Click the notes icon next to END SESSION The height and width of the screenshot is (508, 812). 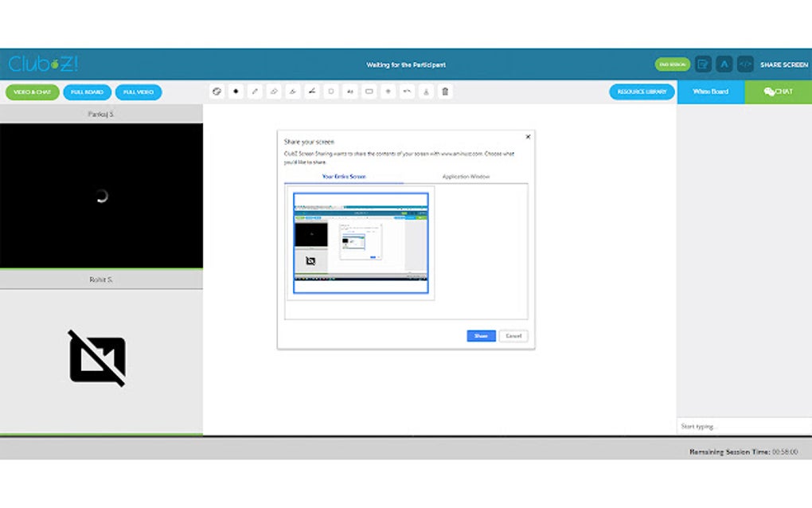click(703, 64)
